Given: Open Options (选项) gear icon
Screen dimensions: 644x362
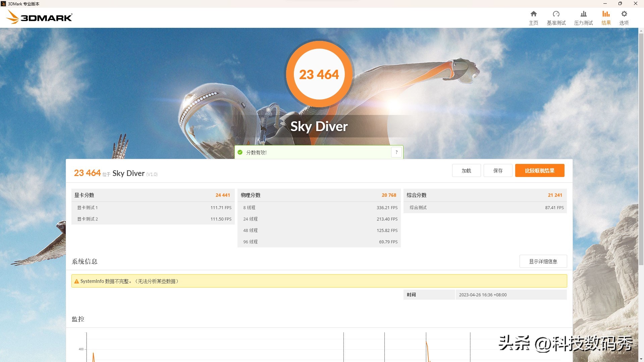Looking at the screenshot, I should pyautogui.click(x=624, y=14).
